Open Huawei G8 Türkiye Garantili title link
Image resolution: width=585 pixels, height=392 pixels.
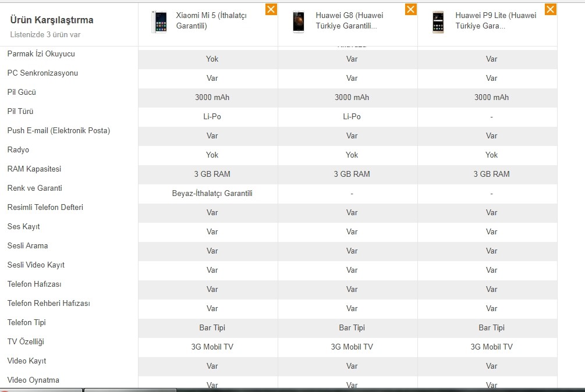(349, 20)
